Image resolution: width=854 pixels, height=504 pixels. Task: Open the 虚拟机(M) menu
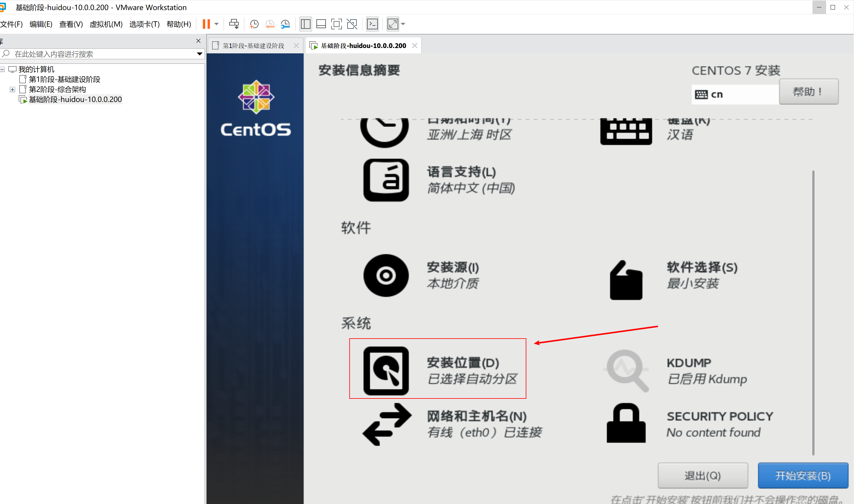click(x=106, y=24)
